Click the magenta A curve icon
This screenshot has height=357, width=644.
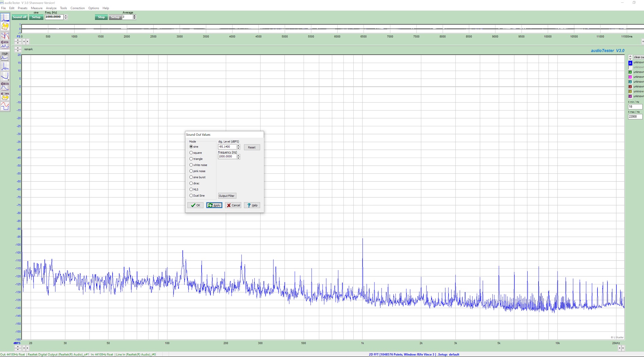click(x=630, y=77)
